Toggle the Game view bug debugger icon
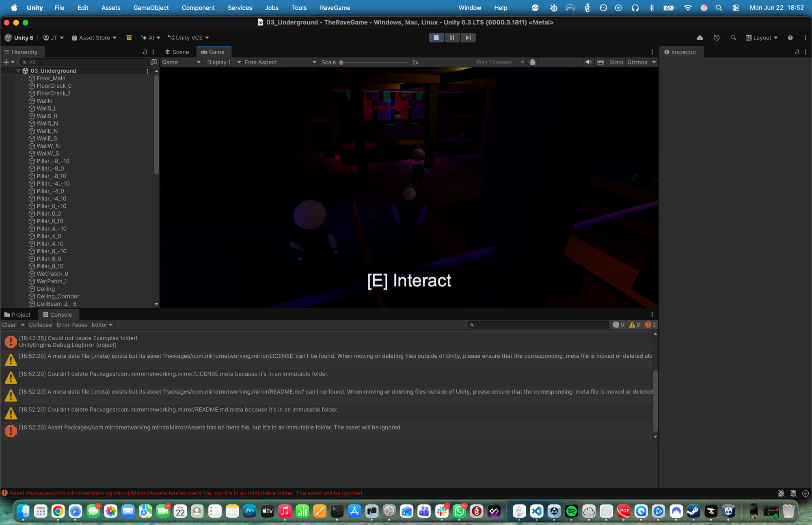 click(533, 62)
